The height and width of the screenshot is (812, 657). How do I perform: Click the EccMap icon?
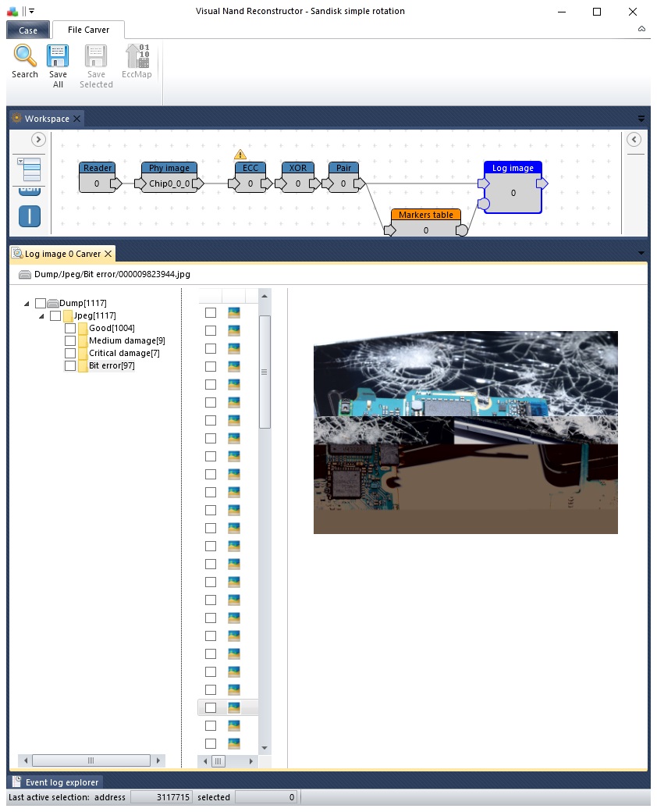pos(137,55)
